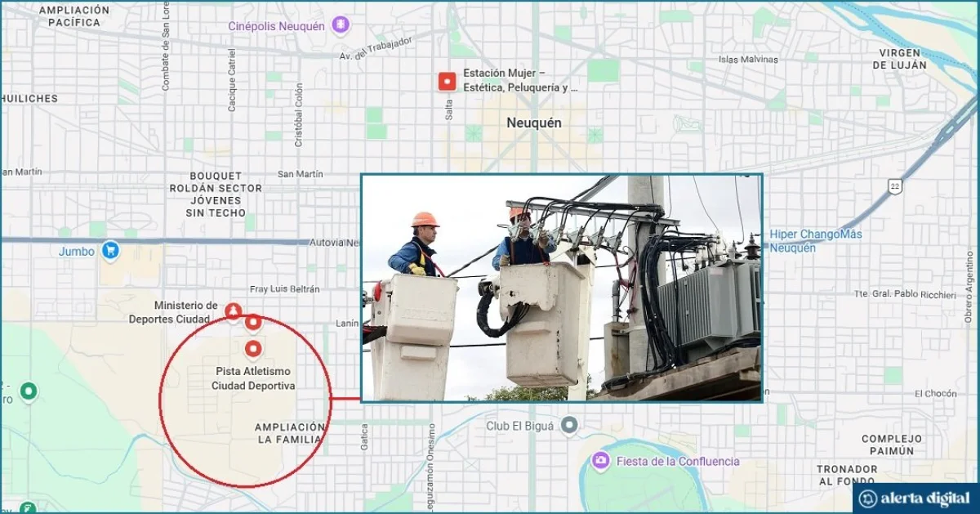Click the Cinépolis Neuquén text label
Screen dimensions: 980x514
tap(277, 25)
